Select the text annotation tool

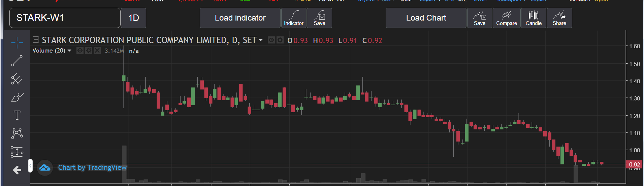[x=17, y=116]
